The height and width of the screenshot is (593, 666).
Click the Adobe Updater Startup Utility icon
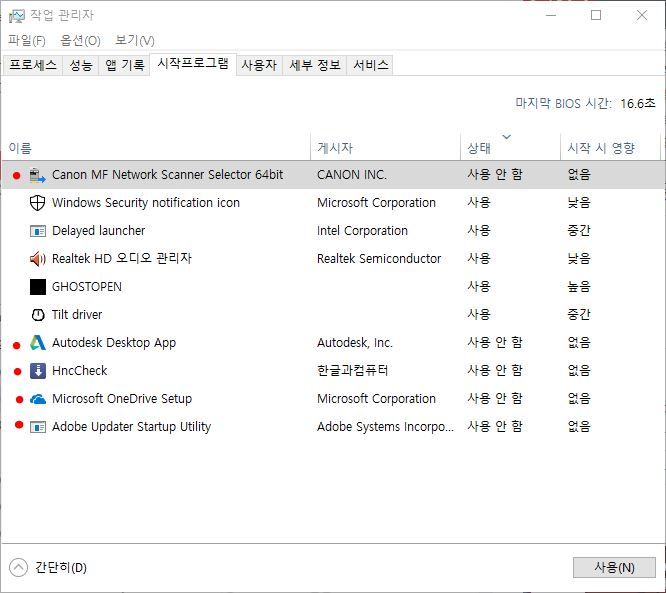(x=38, y=427)
